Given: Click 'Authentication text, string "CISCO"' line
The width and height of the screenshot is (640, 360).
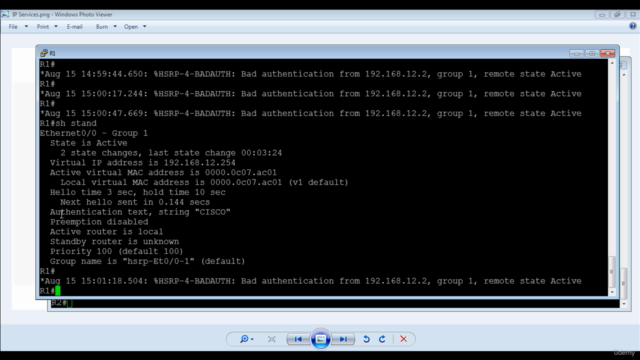Looking at the screenshot, I should [140, 212].
